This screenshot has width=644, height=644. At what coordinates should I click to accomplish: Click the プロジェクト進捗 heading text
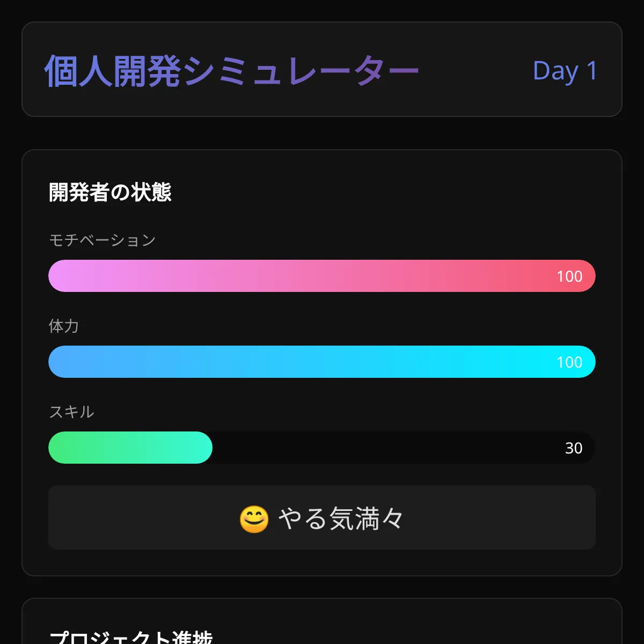[130, 639]
